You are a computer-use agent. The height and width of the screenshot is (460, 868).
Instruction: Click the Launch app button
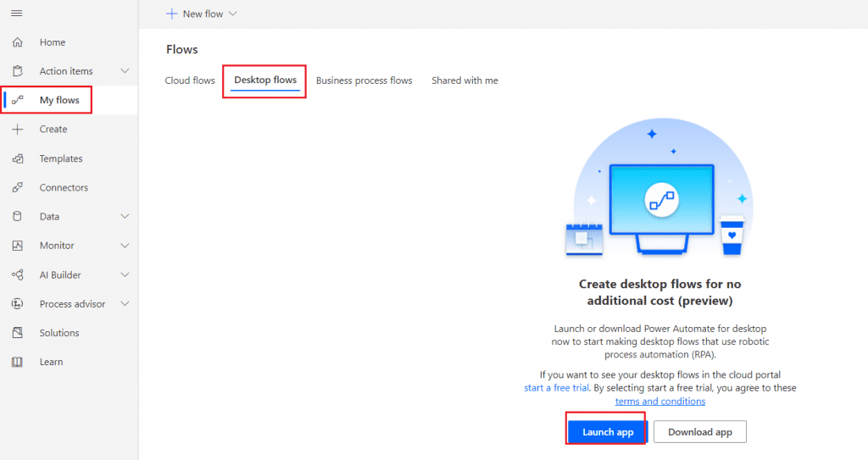pyautogui.click(x=607, y=432)
